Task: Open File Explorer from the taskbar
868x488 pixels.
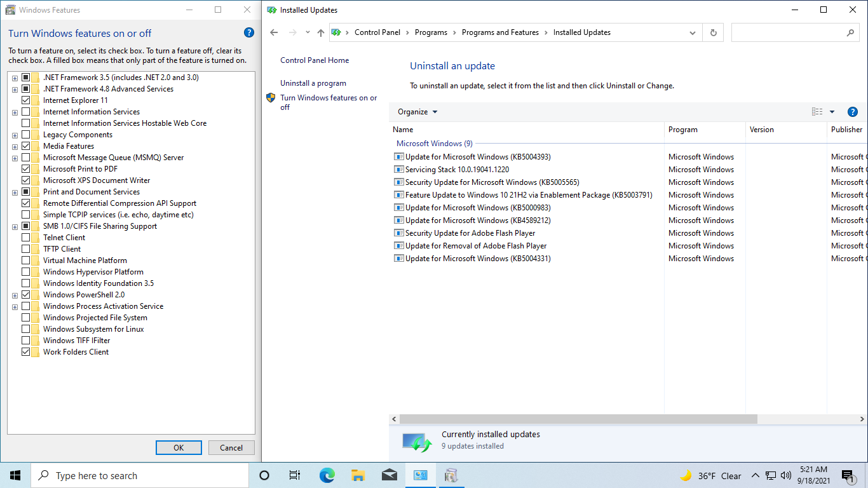Action: [358, 475]
